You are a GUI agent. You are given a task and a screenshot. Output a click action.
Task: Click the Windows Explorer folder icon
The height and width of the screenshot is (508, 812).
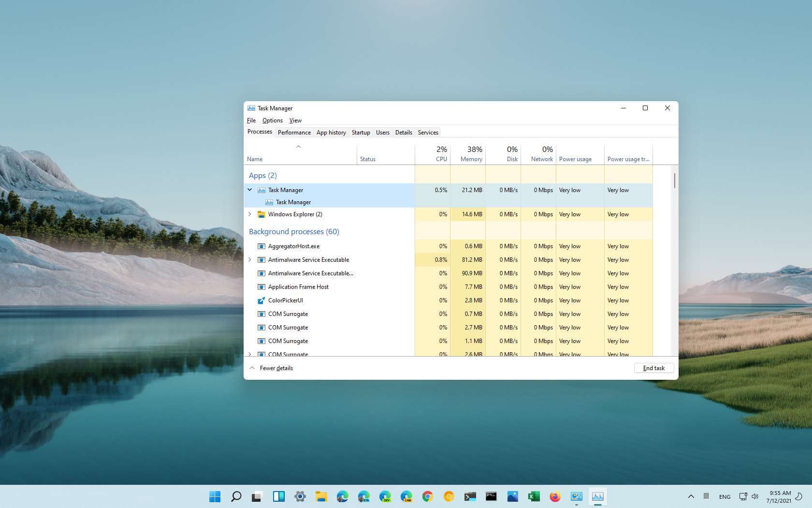pyautogui.click(x=261, y=214)
